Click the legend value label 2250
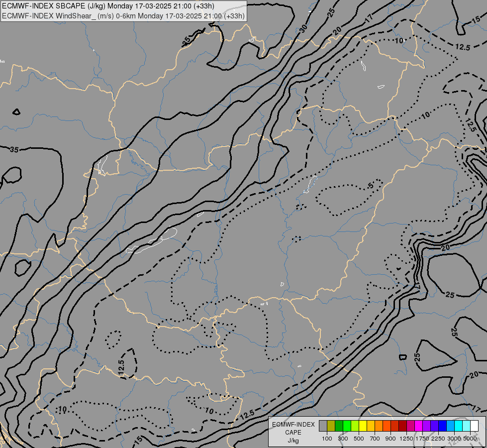 438,439
